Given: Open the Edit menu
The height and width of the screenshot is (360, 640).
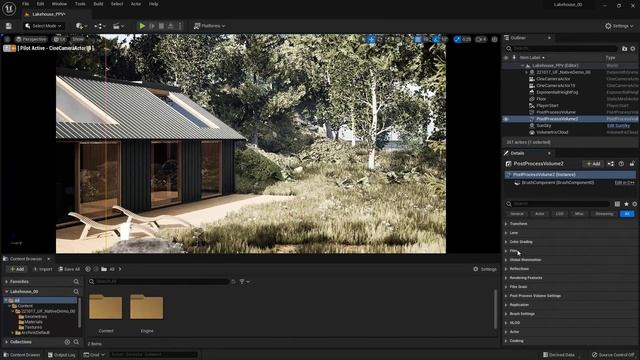Looking at the screenshot, I should (40, 4).
